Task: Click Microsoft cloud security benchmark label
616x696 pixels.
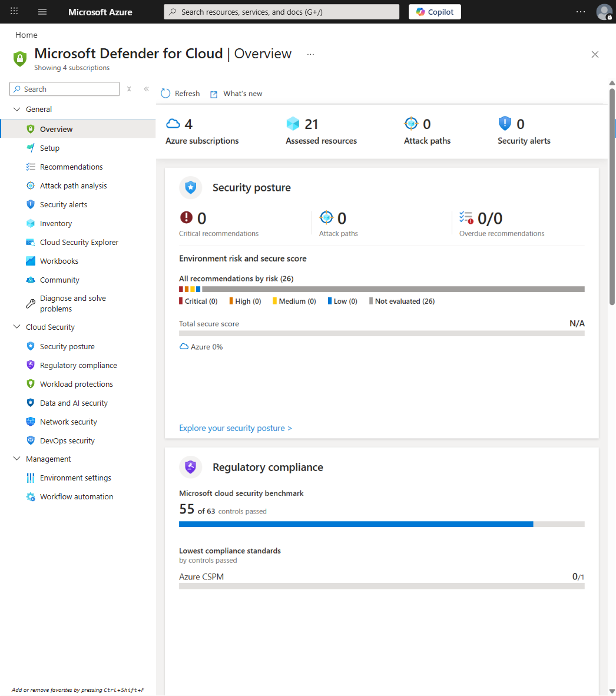Action: pyautogui.click(x=241, y=493)
